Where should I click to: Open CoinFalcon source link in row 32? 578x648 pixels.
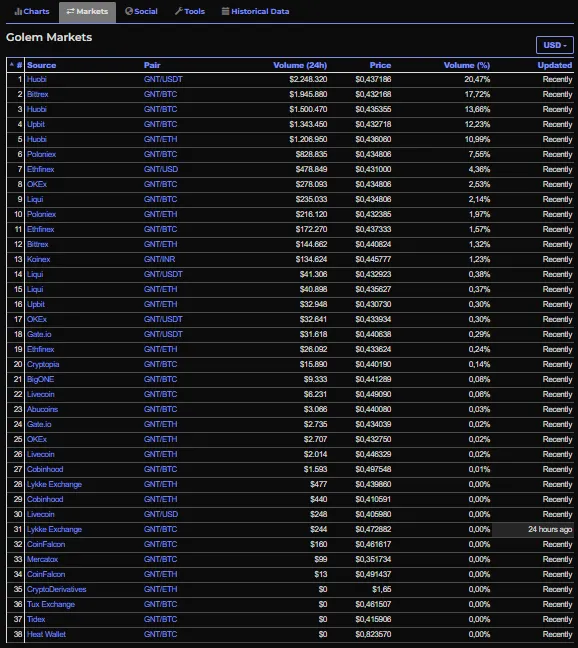[46, 544]
